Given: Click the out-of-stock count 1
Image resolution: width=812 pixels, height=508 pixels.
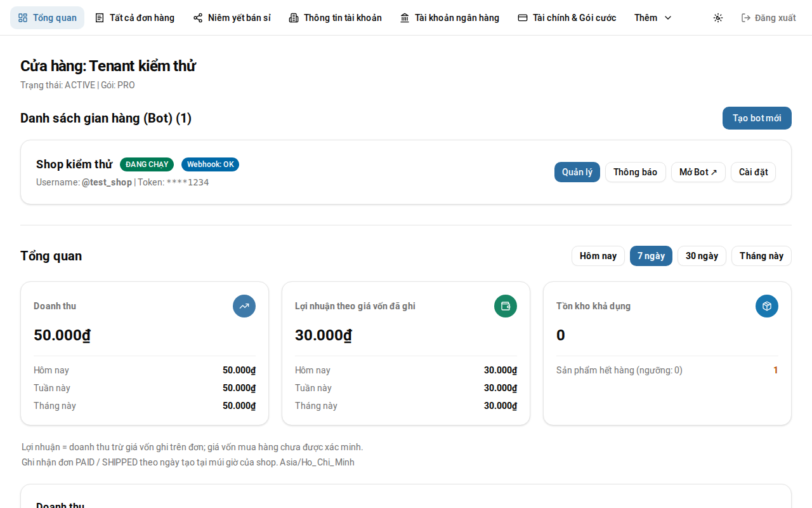Looking at the screenshot, I should pyautogui.click(x=775, y=370).
